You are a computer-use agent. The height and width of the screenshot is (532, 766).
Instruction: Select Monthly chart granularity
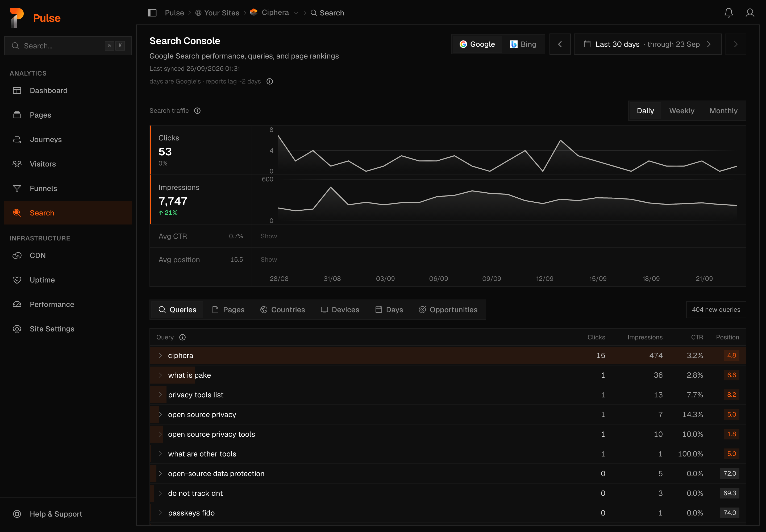pos(723,111)
